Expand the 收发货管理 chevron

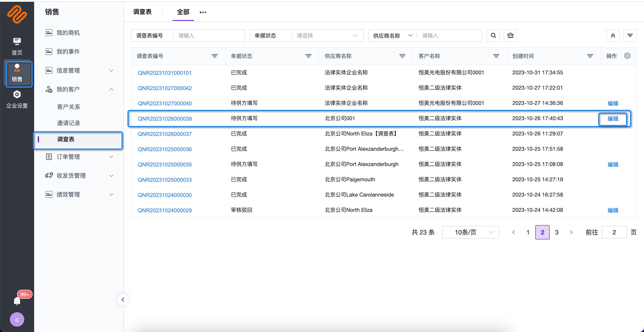tap(112, 175)
